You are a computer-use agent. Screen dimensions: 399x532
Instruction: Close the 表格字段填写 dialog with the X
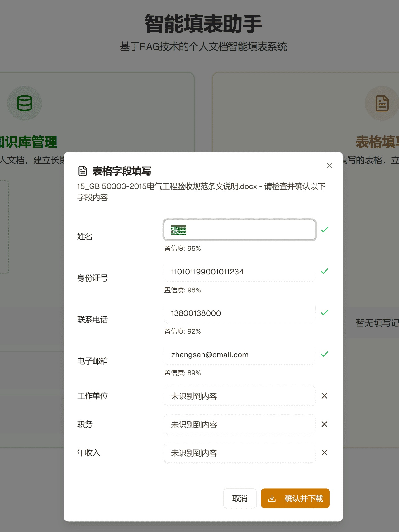[329, 165]
